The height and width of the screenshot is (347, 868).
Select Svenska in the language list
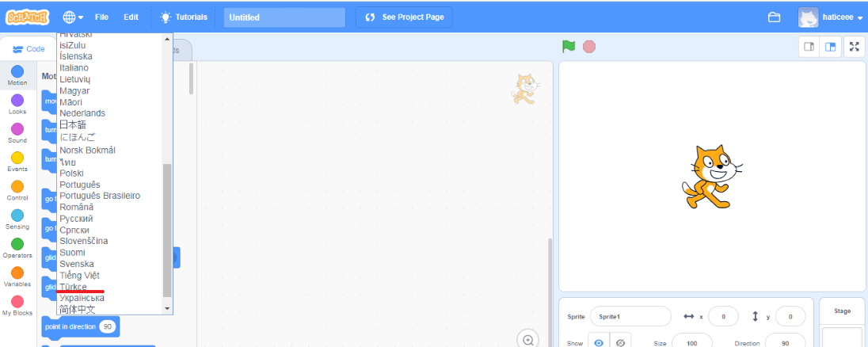point(76,264)
